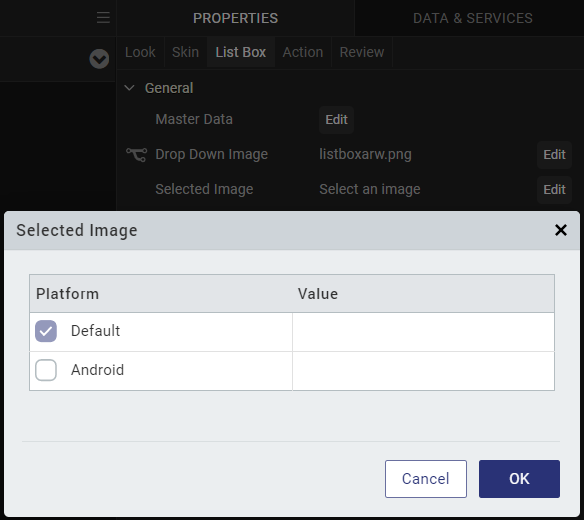This screenshot has height=520, width=584.
Task: Go to the Action tab
Action: 303,52
